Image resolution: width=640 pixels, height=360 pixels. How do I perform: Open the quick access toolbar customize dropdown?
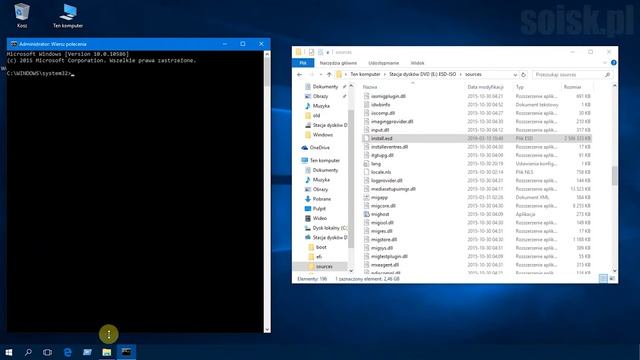pyautogui.click(x=328, y=52)
